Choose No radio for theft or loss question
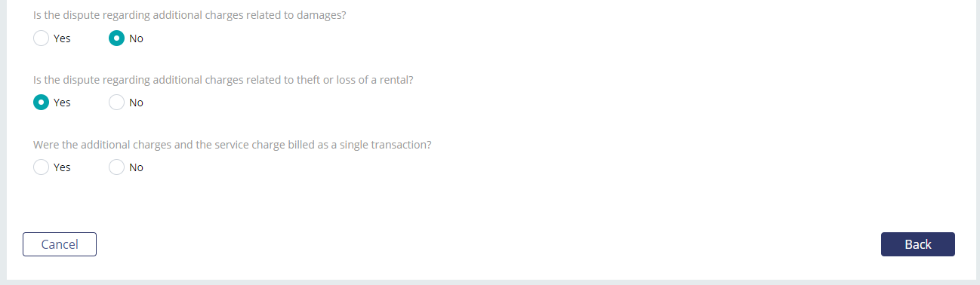980x285 pixels. 116,103
